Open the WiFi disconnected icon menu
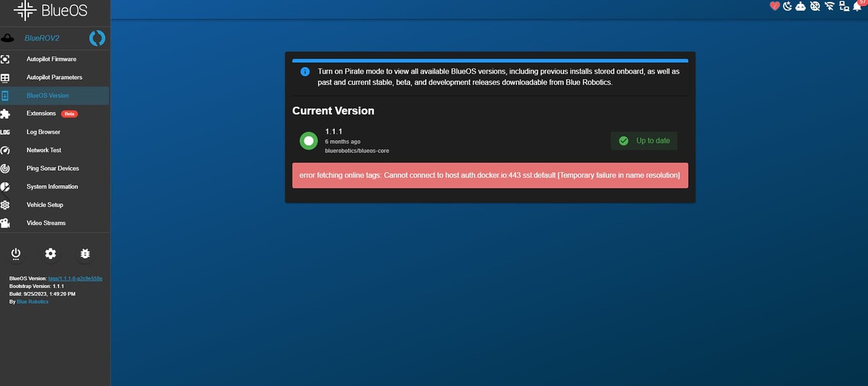The height and width of the screenshot is (386, 868). coord(830,6)
